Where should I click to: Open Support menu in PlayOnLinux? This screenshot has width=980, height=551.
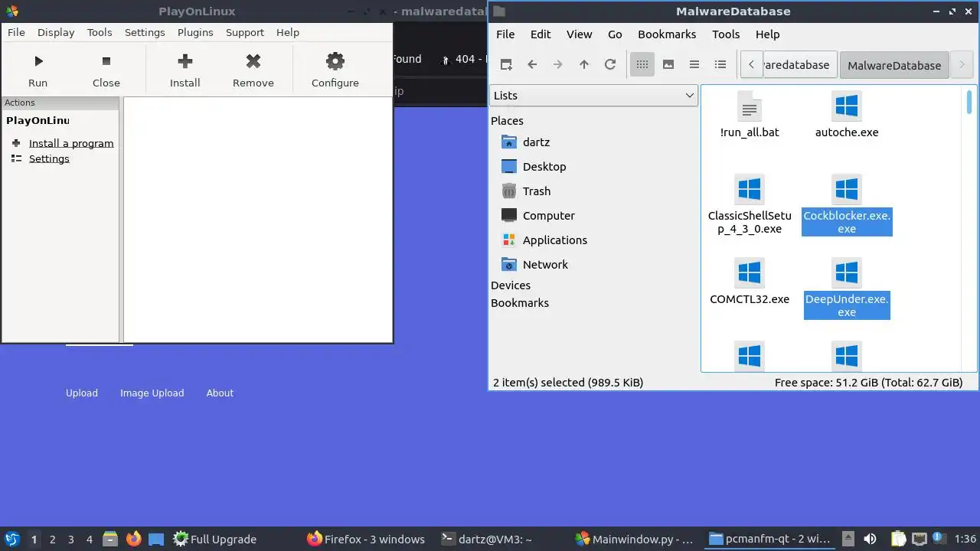[245, 32]
